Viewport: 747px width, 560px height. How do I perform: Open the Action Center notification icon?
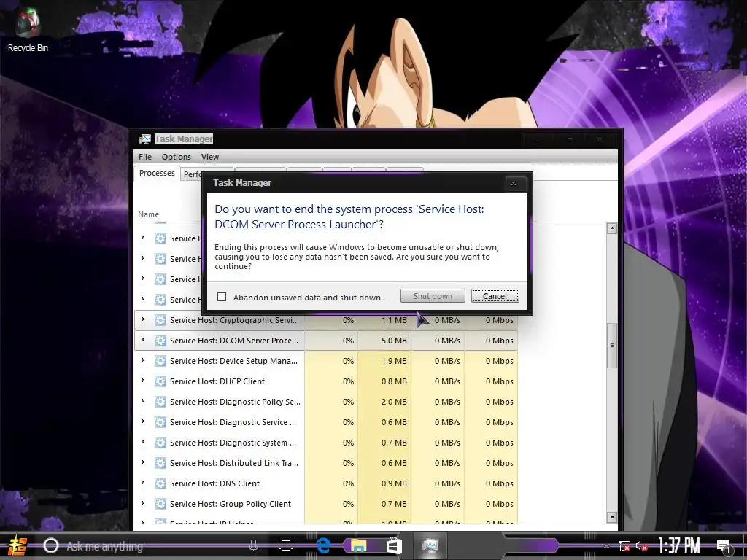pos(724,546)
